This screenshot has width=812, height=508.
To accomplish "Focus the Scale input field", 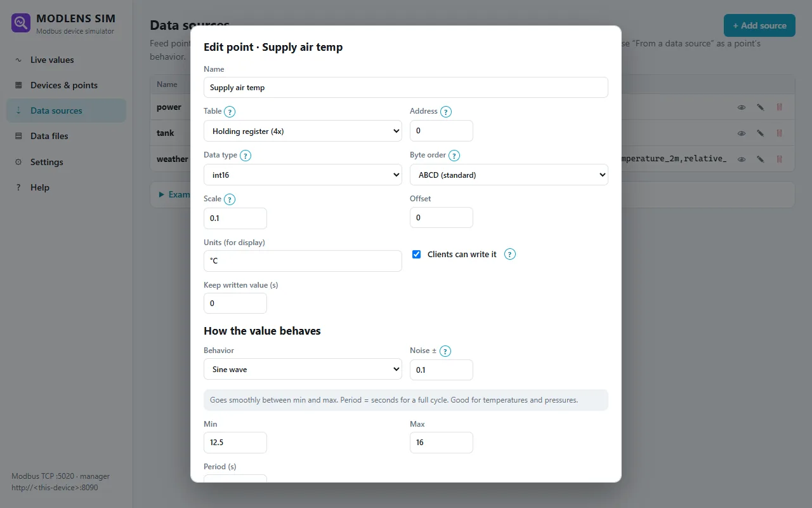I will [235, 218].
